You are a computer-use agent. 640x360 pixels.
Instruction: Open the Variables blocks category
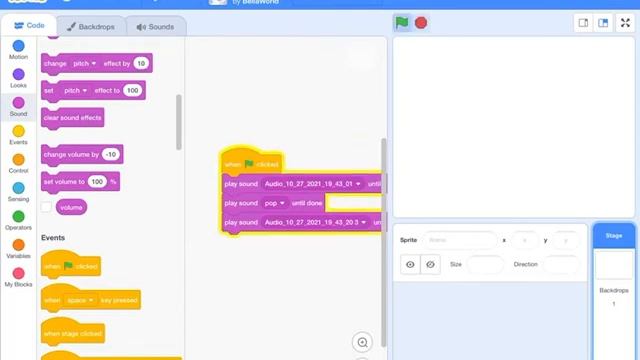pos(18,249)
